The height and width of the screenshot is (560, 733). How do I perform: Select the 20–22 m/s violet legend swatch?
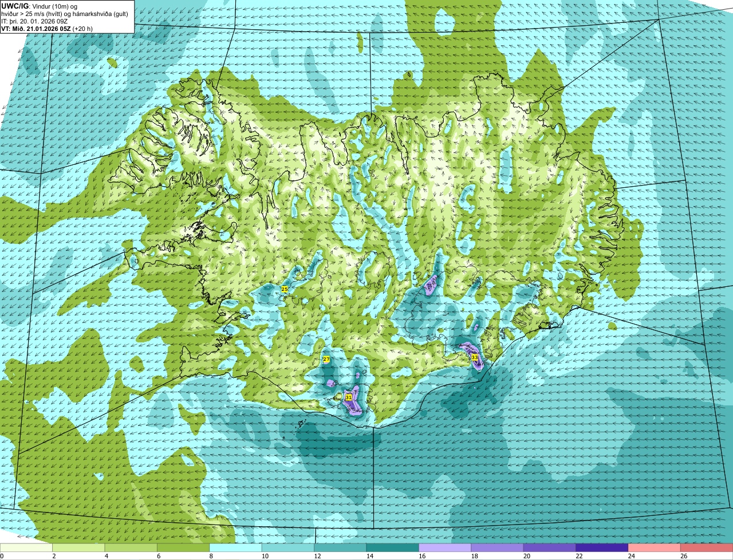(x=550, y=548)
